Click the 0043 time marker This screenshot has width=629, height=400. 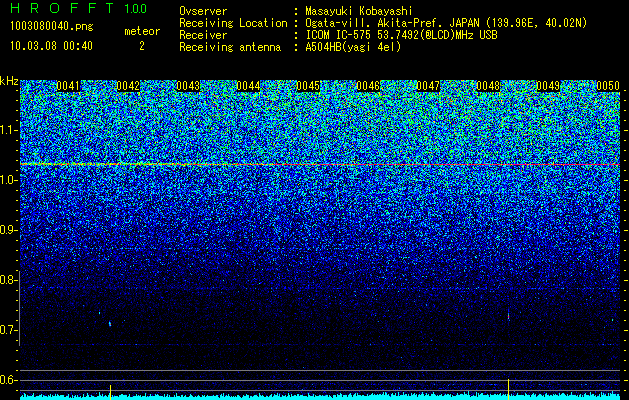point(188,86)
